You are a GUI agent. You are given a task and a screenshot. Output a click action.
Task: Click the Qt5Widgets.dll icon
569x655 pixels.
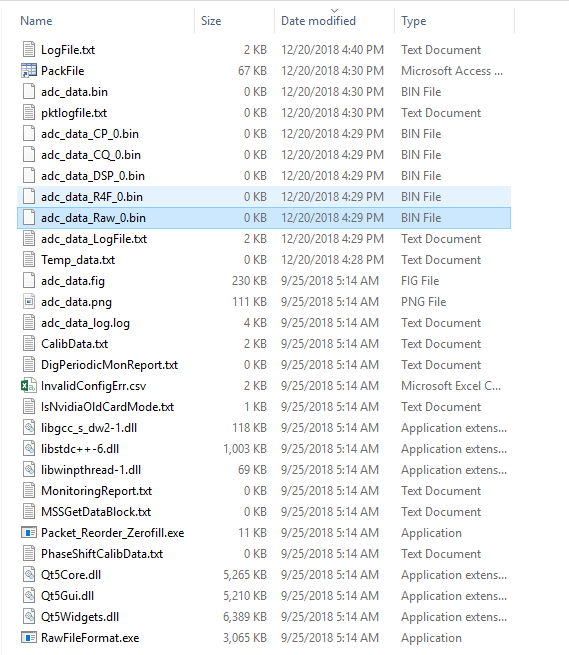click(29, 617)
